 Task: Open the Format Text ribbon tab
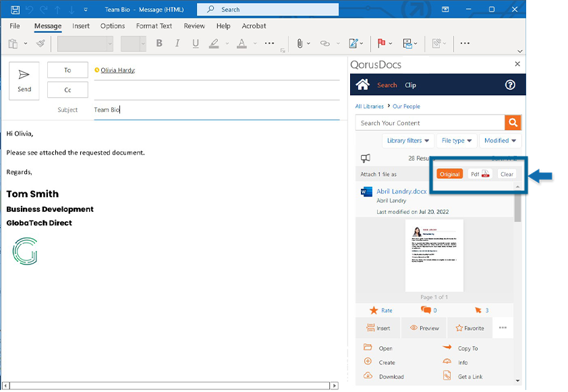[x=154, y=26]
